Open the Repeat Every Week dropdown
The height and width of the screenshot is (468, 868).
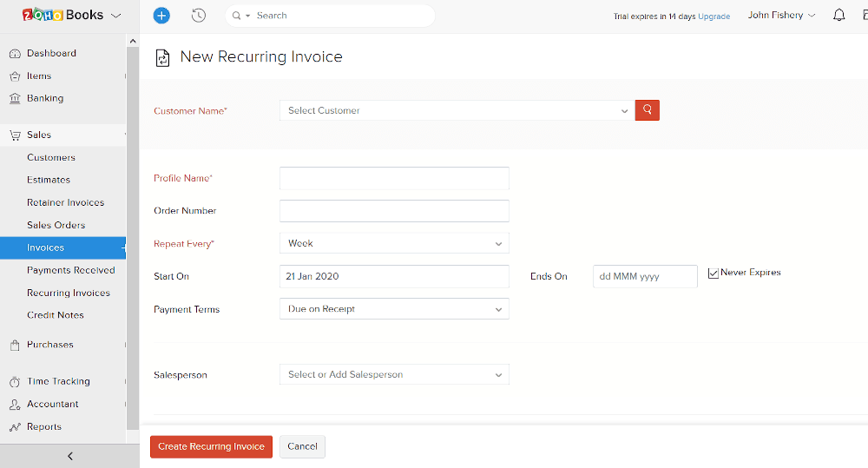coord(394,243)
